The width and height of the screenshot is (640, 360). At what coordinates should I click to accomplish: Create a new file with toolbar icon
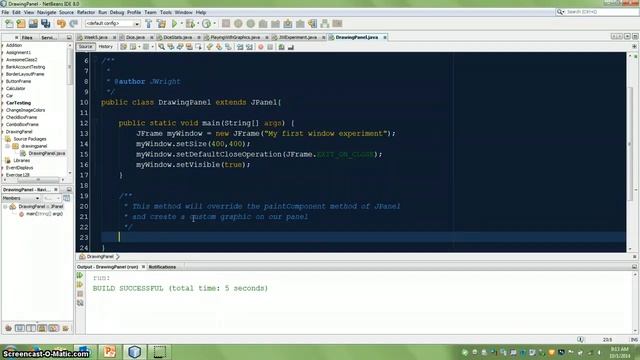pyautogui.click(x=9, y=24)
